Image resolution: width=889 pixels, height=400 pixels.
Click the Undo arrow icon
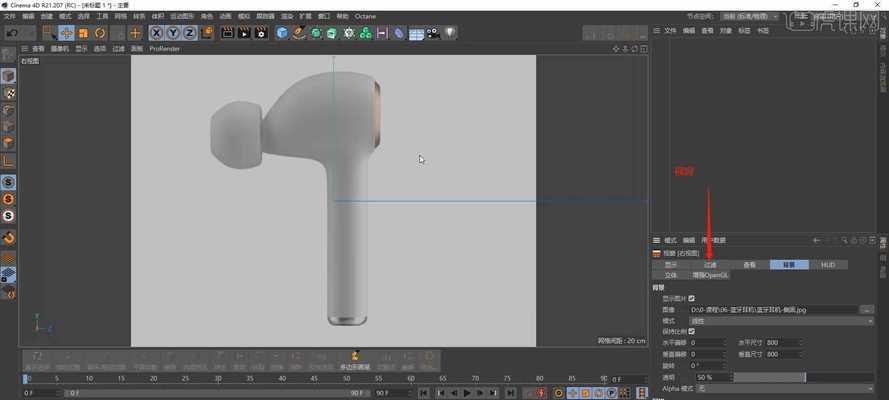pyautogui.click(x=12, y=33)
